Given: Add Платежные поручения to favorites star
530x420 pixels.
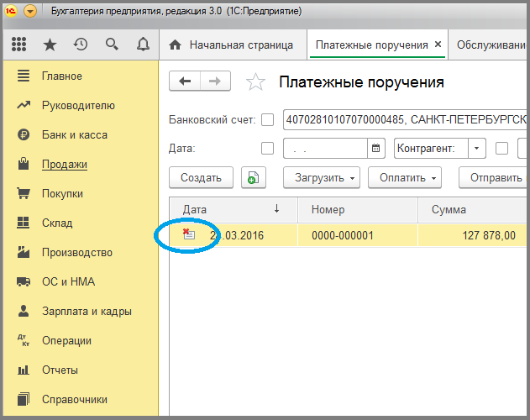Looking at the screenshot, I should 255,81.
